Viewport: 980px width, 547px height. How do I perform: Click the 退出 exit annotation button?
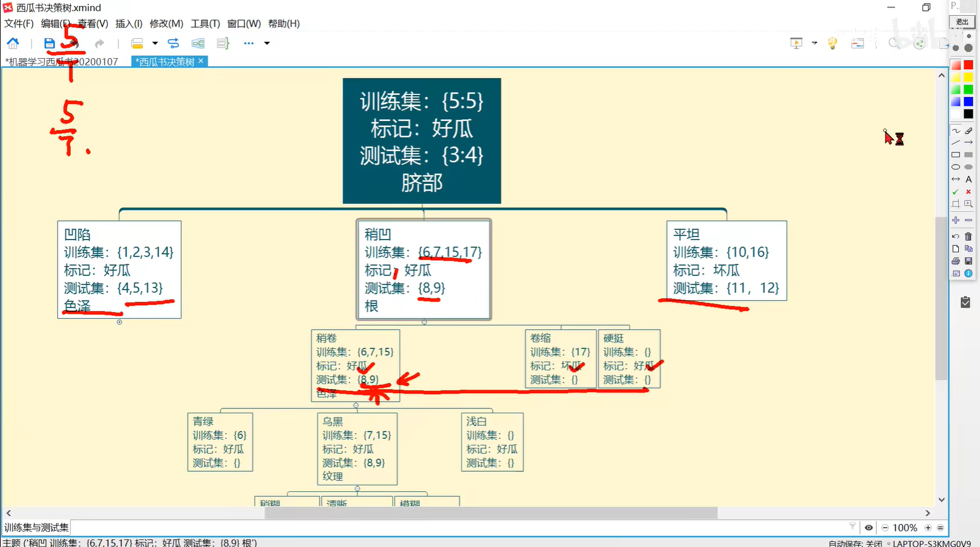point(962,22)
